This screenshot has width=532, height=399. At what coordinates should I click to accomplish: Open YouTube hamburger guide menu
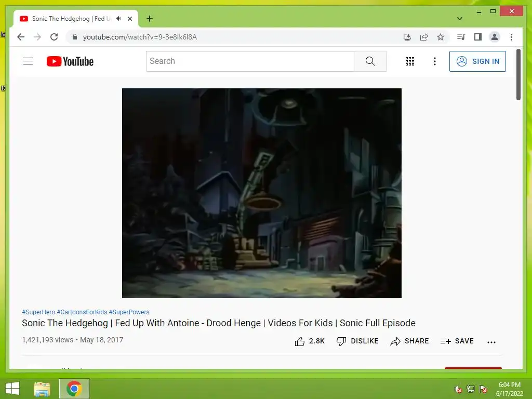pos(28,61)
